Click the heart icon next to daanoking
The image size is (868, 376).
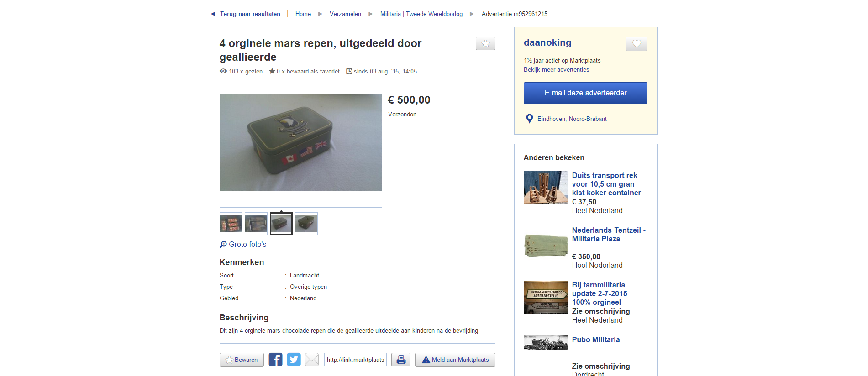tap(637, 44)
